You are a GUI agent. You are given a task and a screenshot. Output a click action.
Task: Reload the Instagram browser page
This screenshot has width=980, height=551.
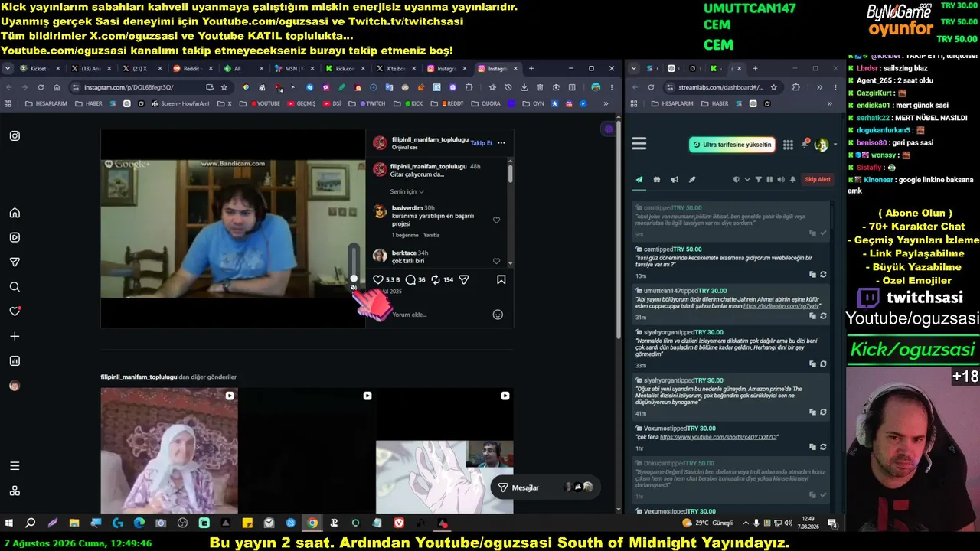(x=41, y=87)
